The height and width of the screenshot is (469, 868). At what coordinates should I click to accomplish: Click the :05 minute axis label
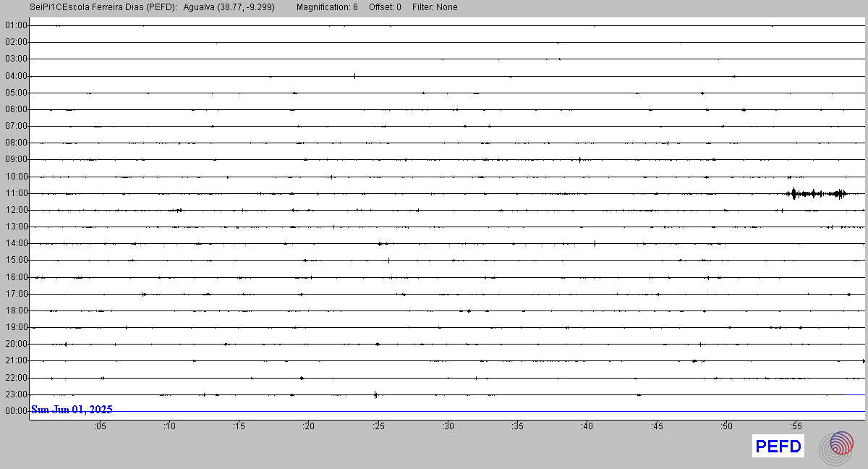click(100, 426)
